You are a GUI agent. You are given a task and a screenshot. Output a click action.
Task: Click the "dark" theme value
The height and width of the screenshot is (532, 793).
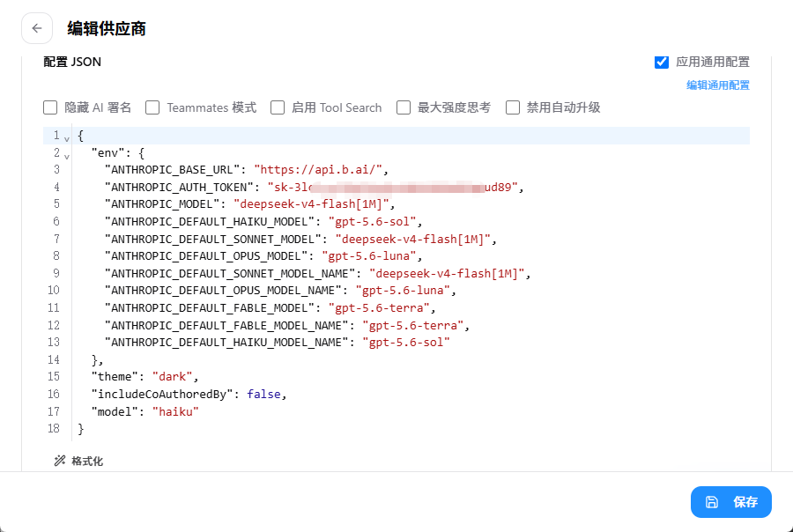(x=173, y=377)
